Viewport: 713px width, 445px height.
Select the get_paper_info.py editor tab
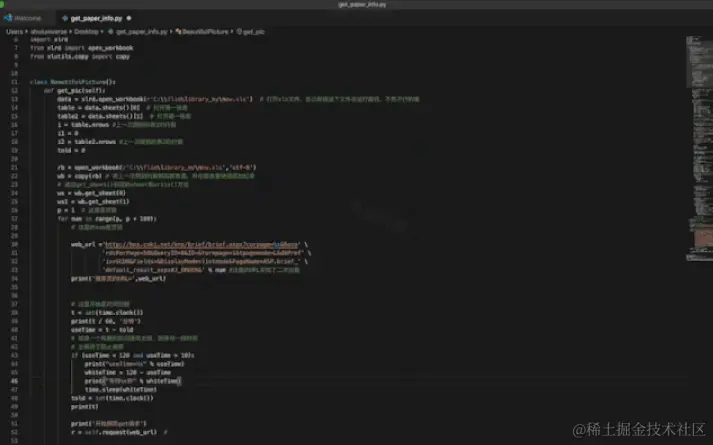pos(96,18)
